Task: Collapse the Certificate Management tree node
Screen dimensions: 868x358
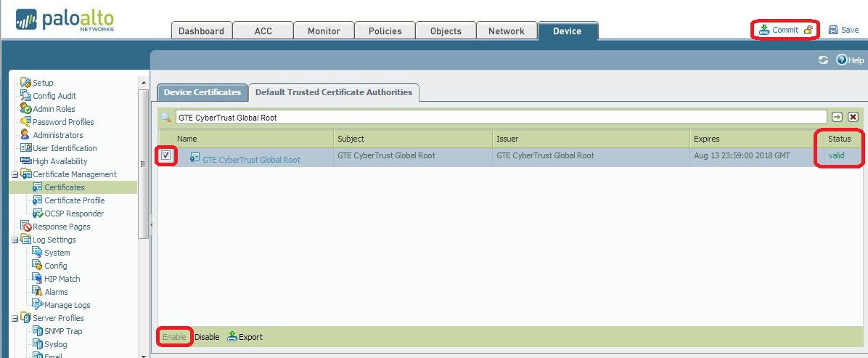Action: pos(15,174)
